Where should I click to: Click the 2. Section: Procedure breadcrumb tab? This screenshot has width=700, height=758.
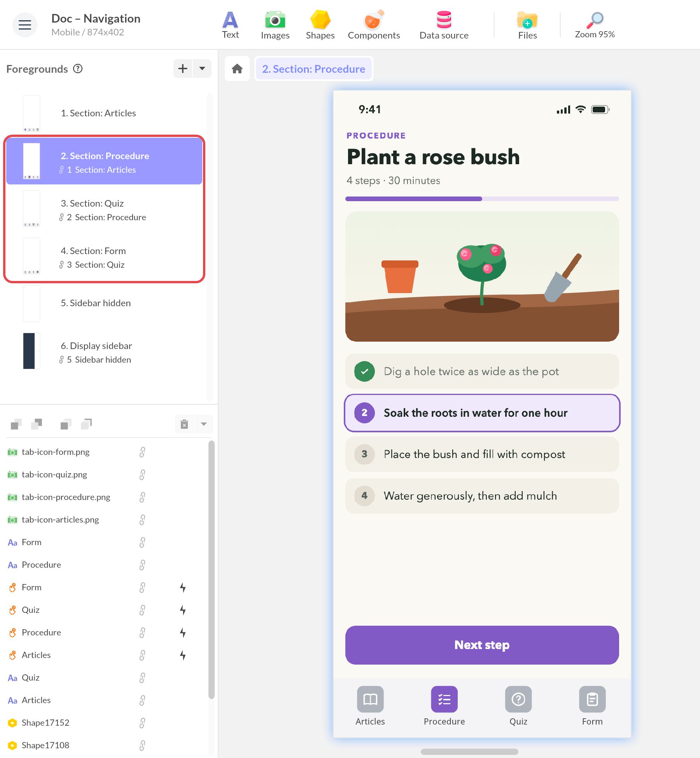[x=313, y=69]
